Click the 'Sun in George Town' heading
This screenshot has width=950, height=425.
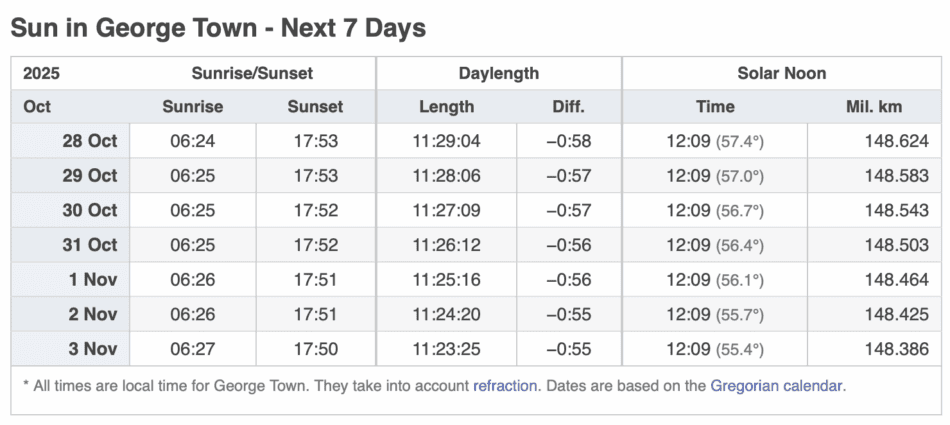click(218, 28)
